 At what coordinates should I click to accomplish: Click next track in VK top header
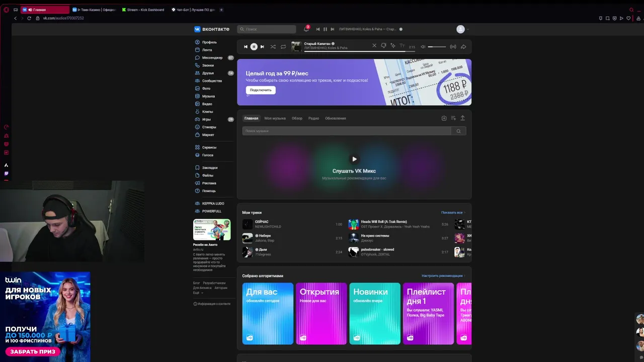pos(332,29)
